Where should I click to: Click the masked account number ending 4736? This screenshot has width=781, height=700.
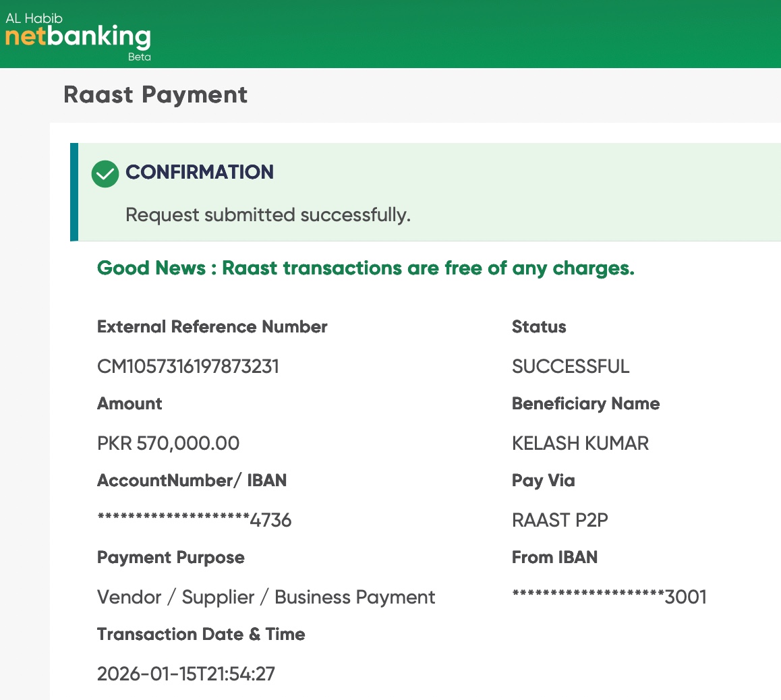click(x=194, y=521)
